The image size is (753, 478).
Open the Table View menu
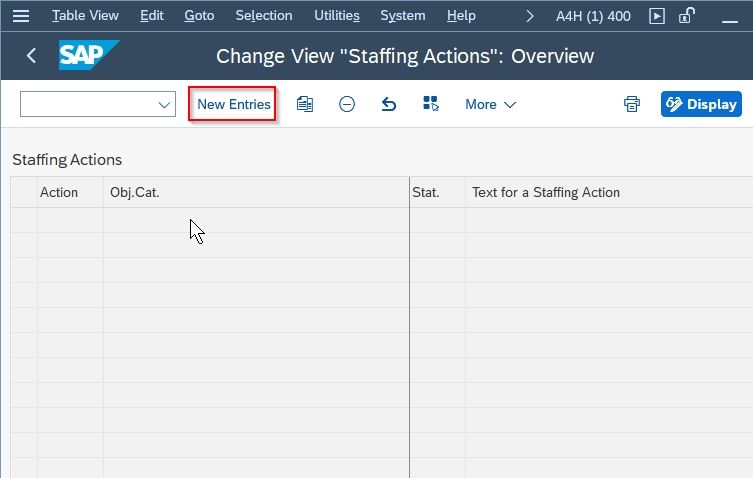tap(85, 16)
